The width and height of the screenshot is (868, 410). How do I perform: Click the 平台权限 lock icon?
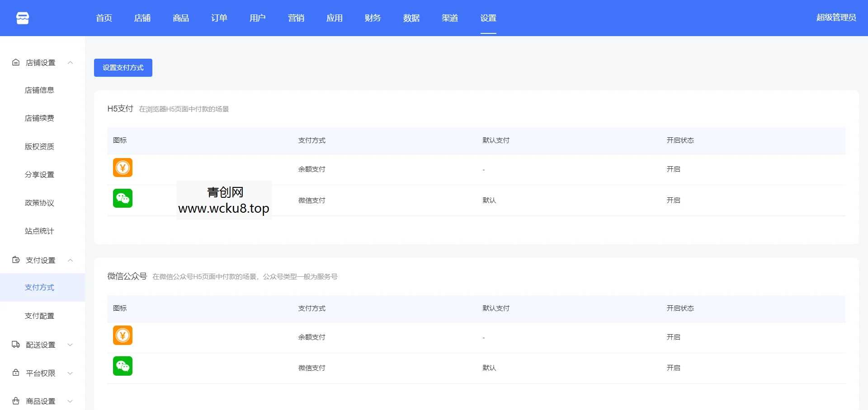tap(15, 373)
